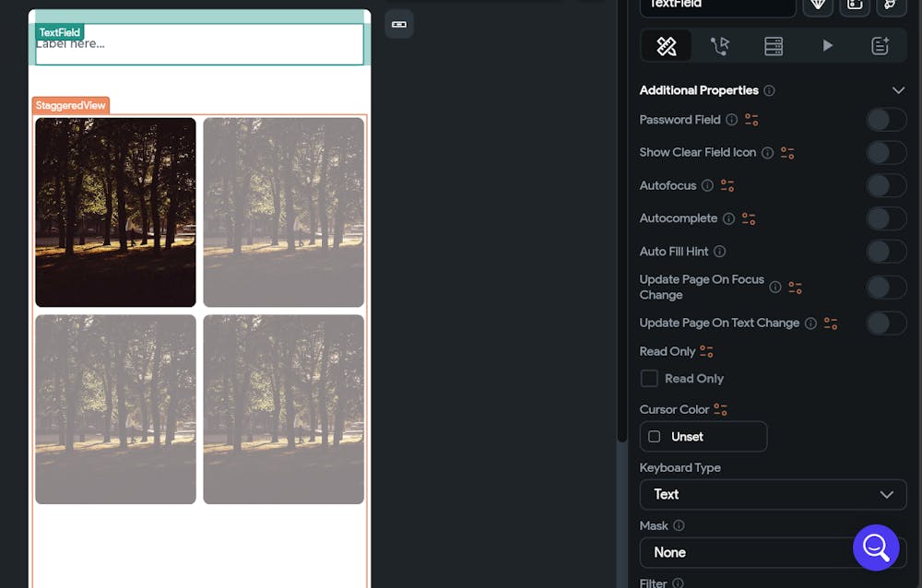Select the StaggeredView label tag
The width and height of the screenshot is (922, 588).
(71, 105)
